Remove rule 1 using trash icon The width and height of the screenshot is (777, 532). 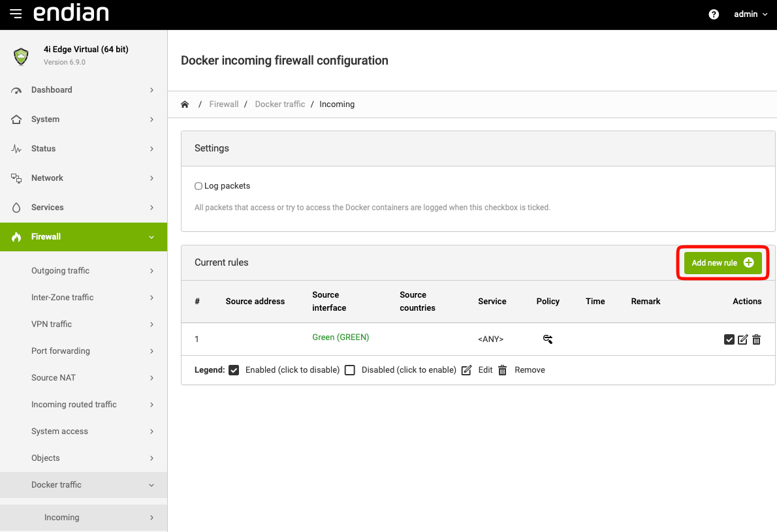click(x=756, y=339)
